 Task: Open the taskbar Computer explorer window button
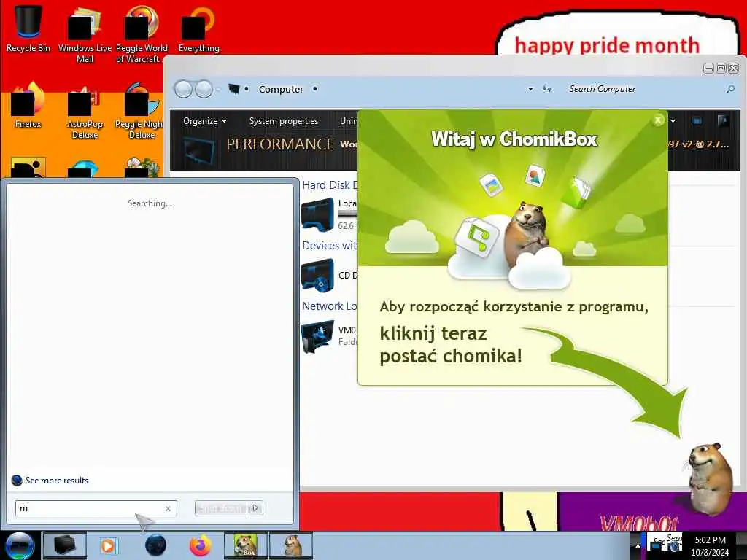pos(65,545)
